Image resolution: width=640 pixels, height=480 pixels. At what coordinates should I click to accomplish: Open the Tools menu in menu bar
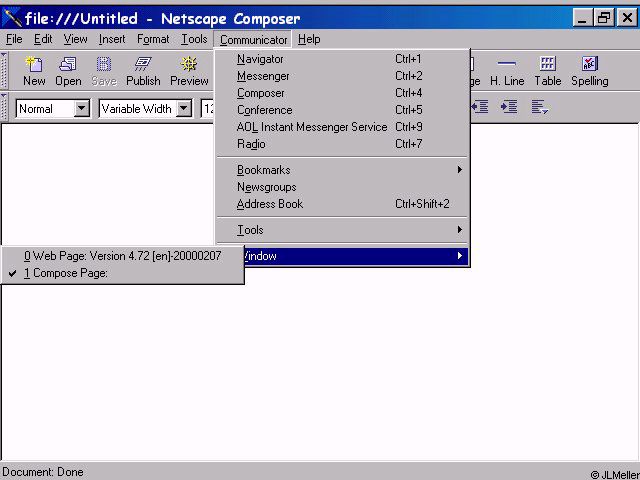(x=194, y=39)
